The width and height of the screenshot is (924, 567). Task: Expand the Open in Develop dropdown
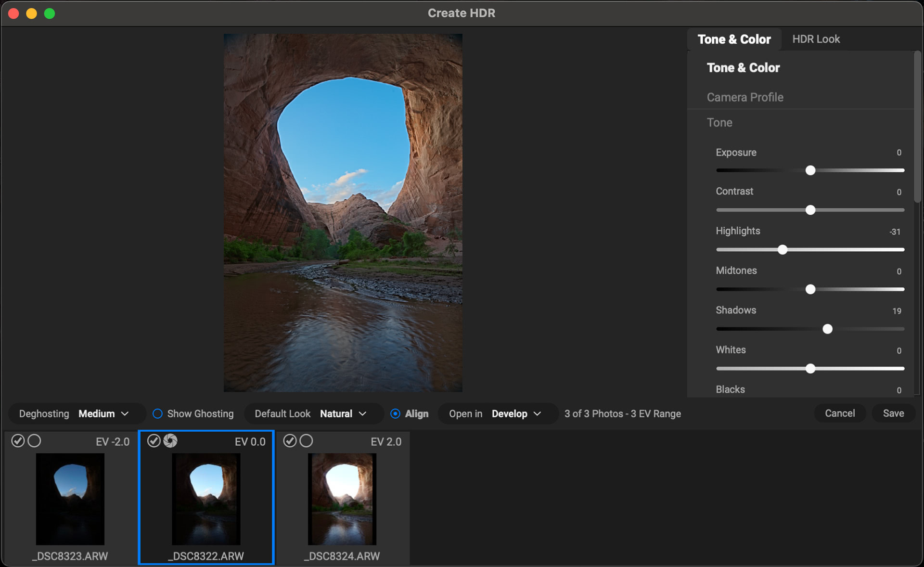[516, 414]
